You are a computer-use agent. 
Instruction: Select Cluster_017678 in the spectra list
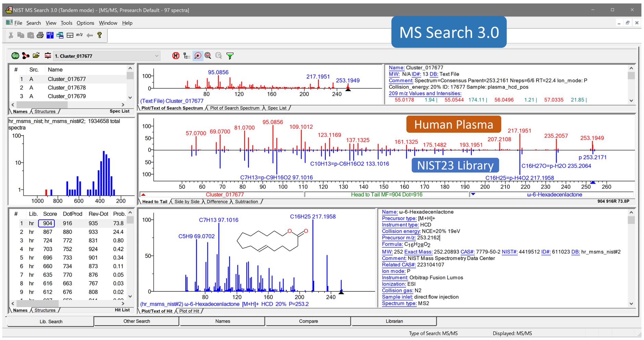(66, 88)
